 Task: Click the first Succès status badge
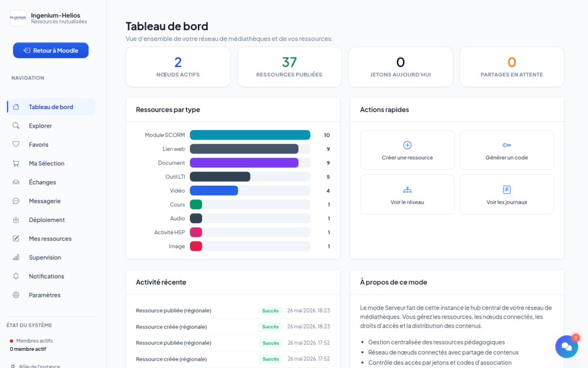click(270, 310)
